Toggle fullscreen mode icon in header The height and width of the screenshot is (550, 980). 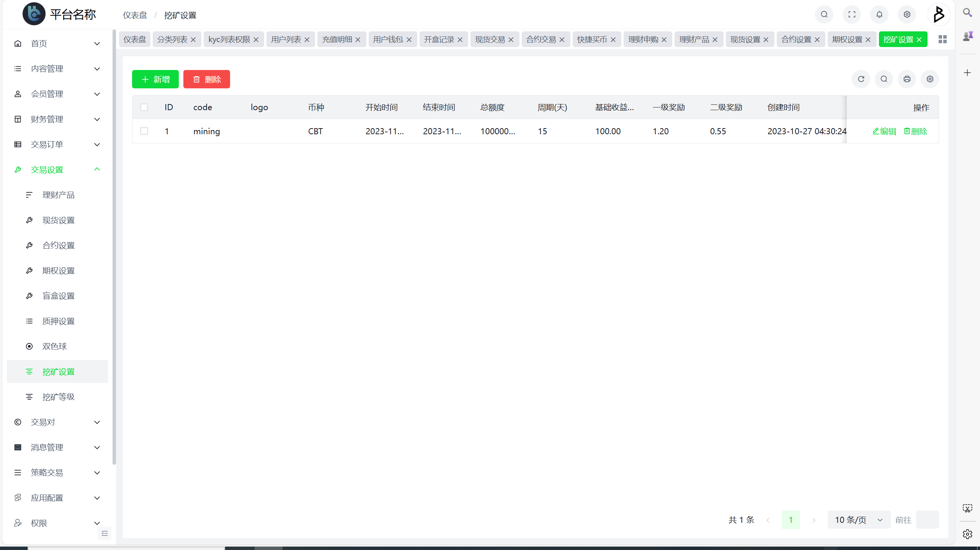[x=851, y=14]
